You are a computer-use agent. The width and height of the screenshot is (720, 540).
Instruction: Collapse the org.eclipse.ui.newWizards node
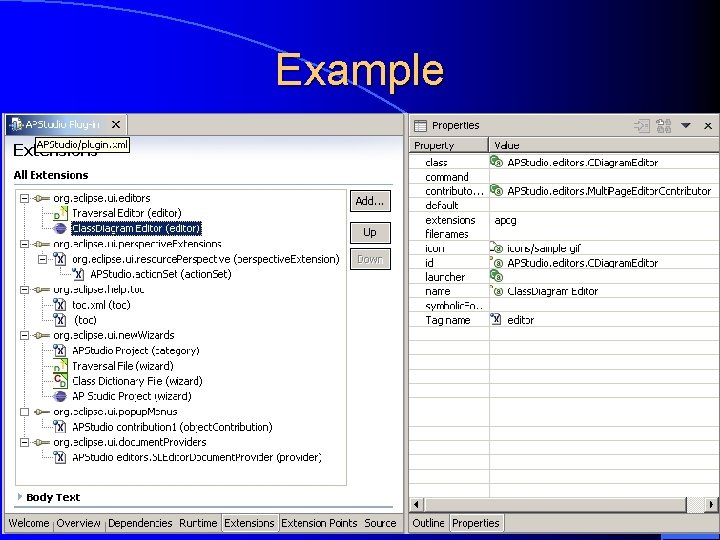[x=25, y=335]
